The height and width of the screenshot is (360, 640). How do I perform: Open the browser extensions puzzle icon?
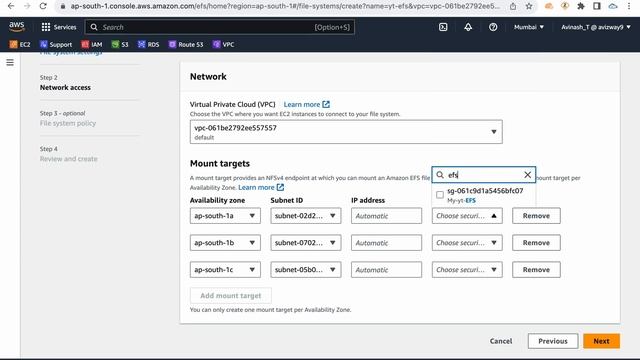click(x=581, y=6)
